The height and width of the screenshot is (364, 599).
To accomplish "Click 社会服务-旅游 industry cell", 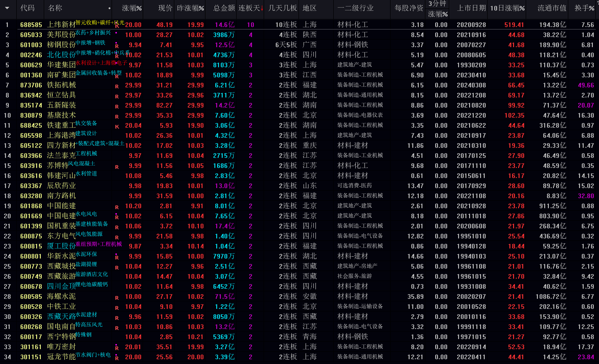I will (x=354, y=276).
